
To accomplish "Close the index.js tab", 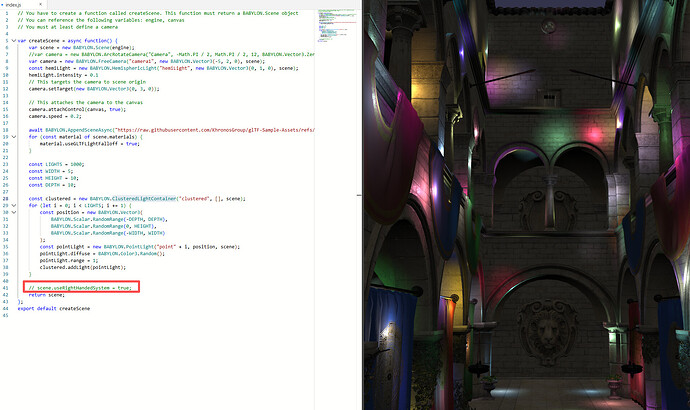I will click(40, 4).
